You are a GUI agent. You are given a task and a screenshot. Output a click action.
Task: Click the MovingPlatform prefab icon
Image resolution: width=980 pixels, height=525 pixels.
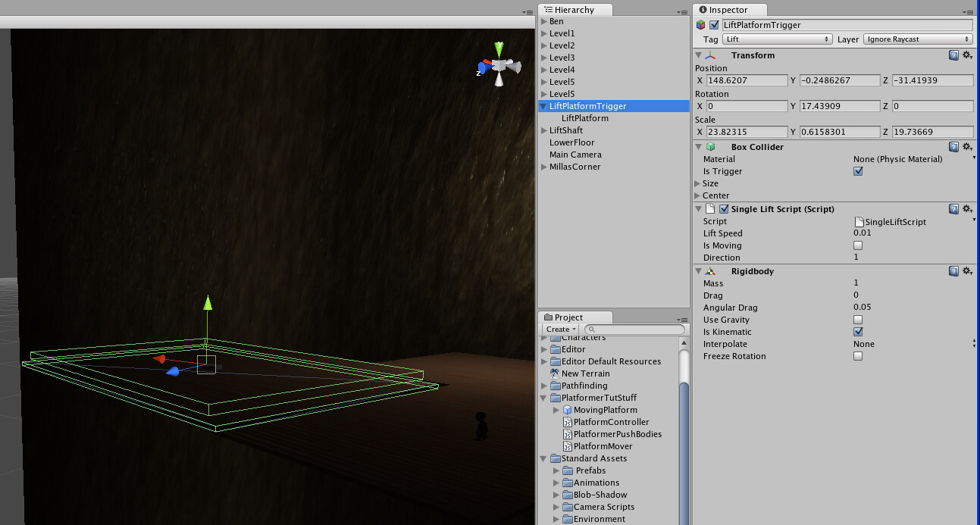click(x=568, y=410)
